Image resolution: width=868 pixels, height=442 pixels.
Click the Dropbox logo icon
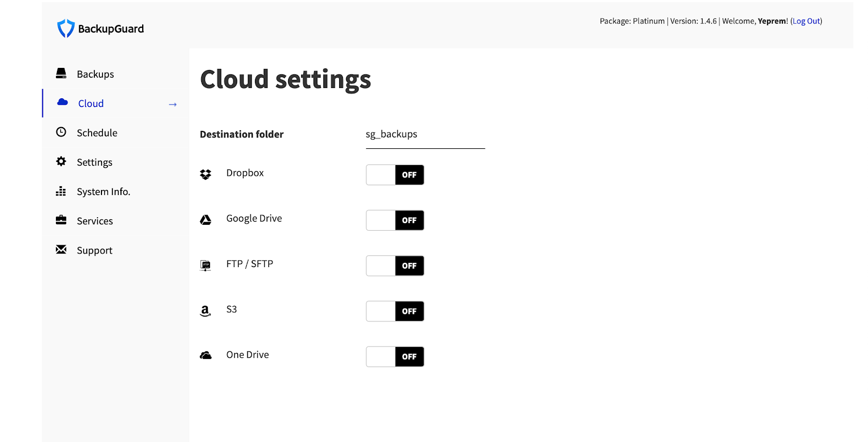(x=206, y=174)
